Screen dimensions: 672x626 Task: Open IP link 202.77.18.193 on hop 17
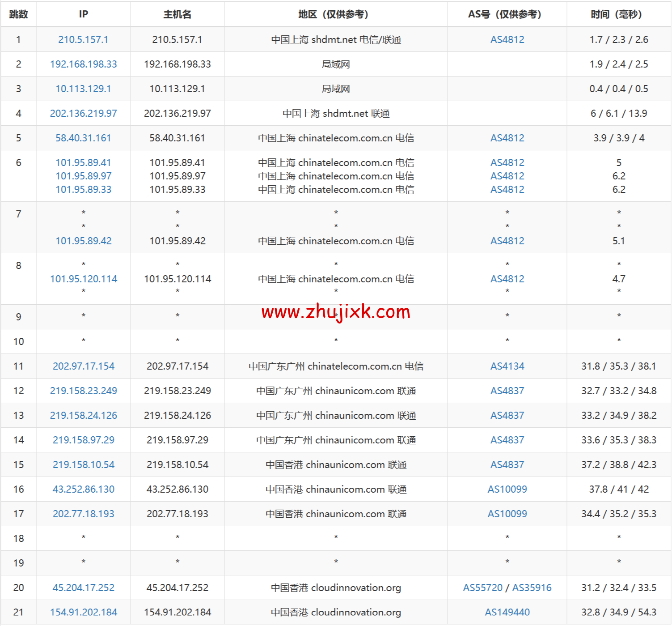(x=83, y=514)
